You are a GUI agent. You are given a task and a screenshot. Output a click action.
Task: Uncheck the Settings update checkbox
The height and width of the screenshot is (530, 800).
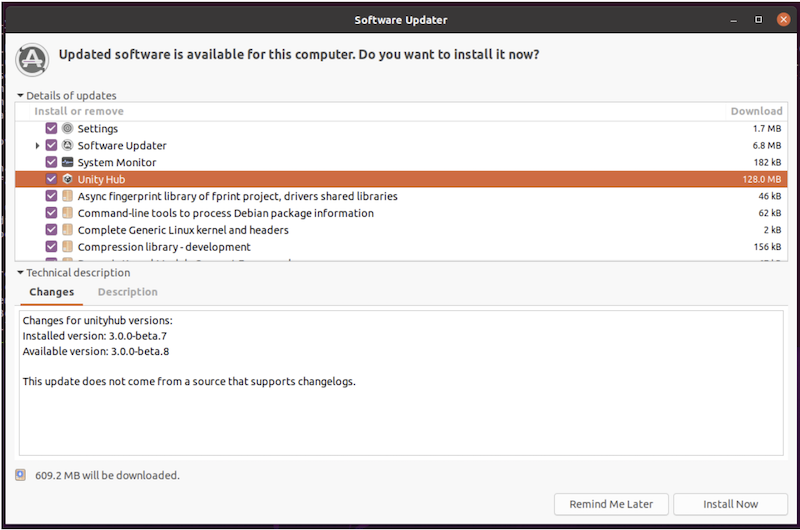[51, 129]
